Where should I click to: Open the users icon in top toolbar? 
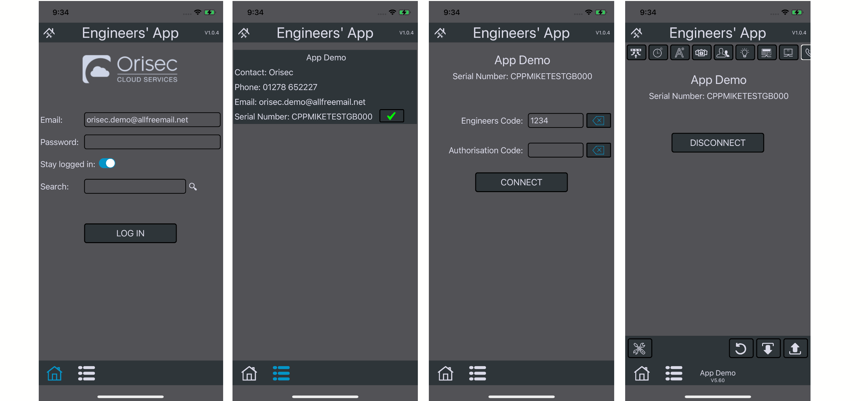[x=723, y=53]
